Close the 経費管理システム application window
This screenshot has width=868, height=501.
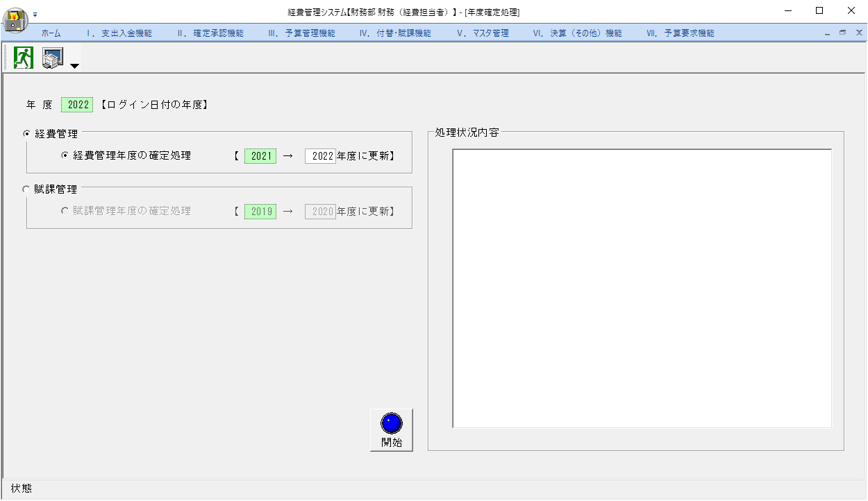click(x=851, y=10)
